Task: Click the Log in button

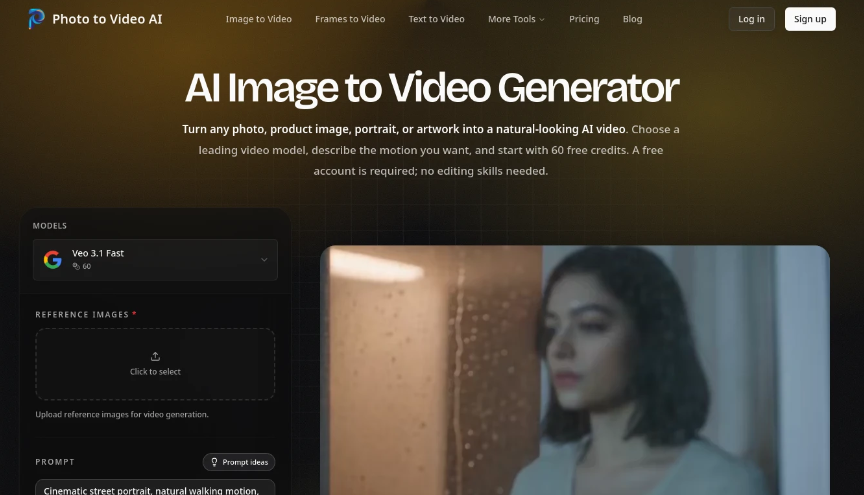Action: pos(752,19)
